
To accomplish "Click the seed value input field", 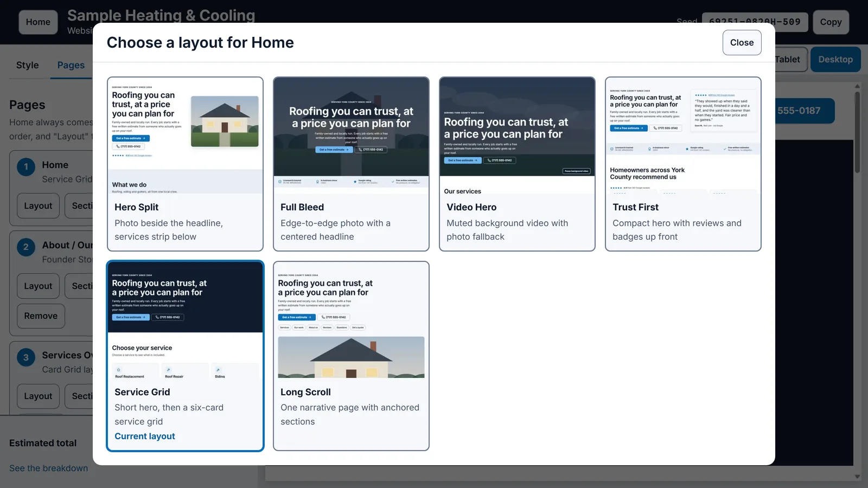I will (755, 22).
